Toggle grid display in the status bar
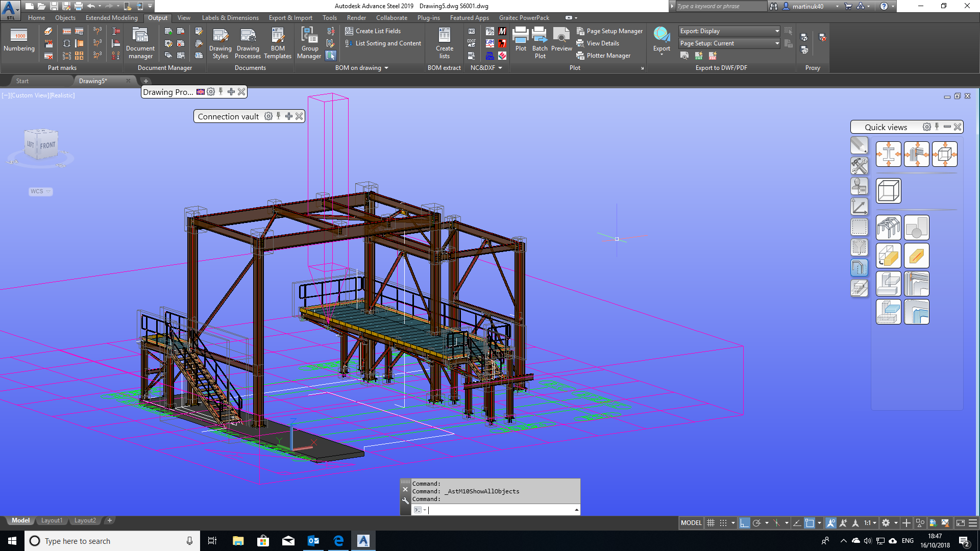This screenshot has height=551, width=980. tap(711, 522)
